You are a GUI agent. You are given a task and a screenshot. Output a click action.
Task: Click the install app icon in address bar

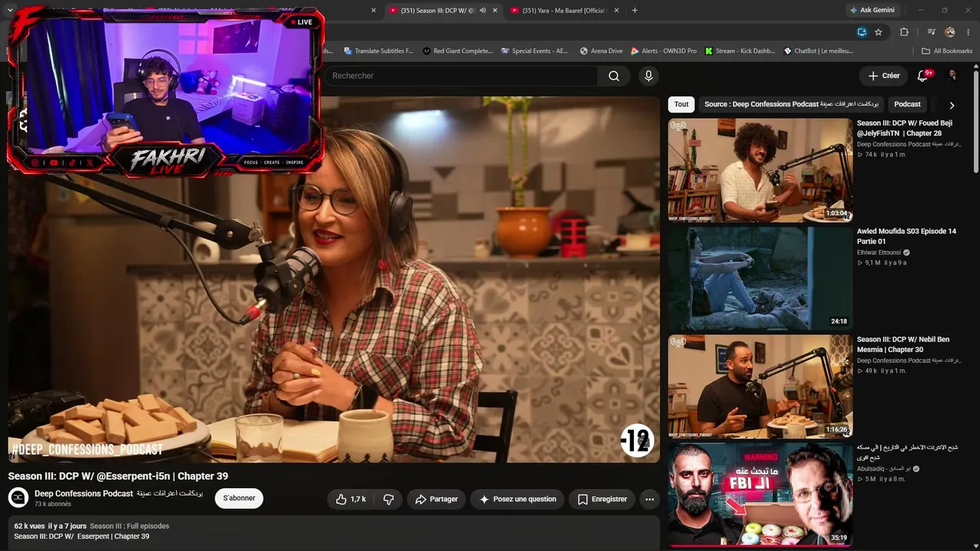click(861, 32)
